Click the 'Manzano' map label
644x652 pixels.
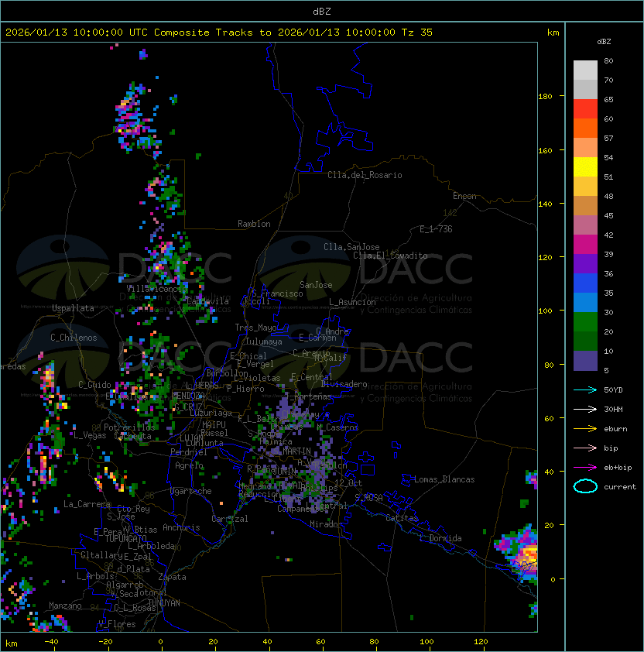click(x=65, y=606)
